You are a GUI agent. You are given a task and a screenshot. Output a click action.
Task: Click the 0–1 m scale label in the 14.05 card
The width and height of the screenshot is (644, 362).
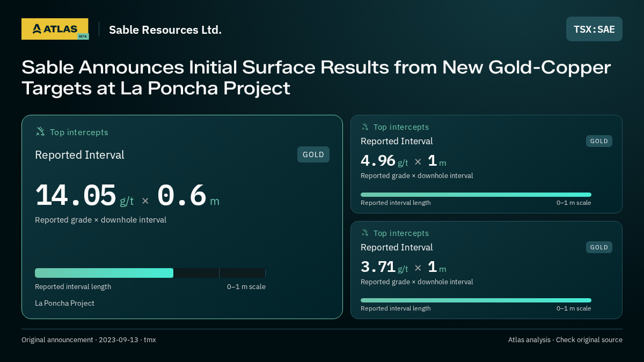(246, 286)
